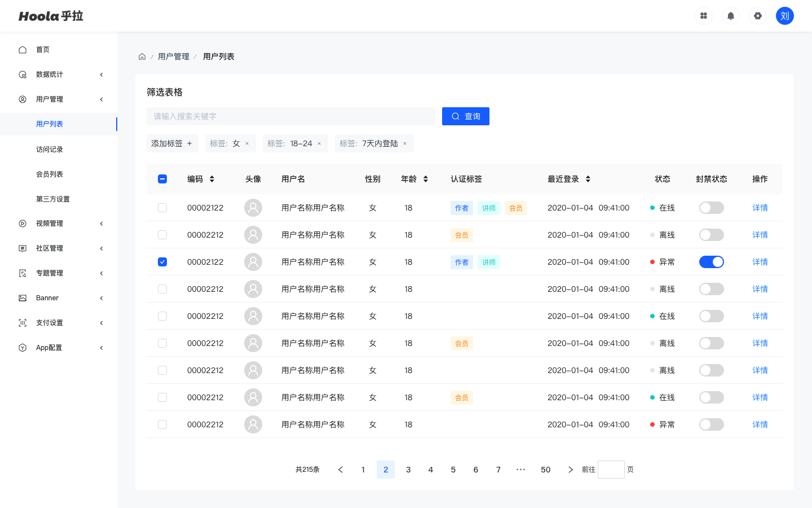The image size is (812, 508).
Task: Click the 讲师 tag in third row
Action: coord(489,262)
